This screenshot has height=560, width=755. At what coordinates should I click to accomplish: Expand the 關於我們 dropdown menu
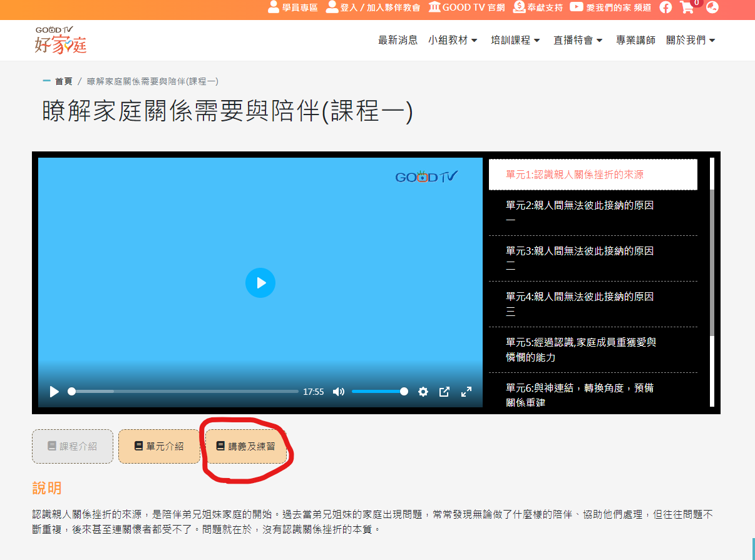click(x=691, y=40)
